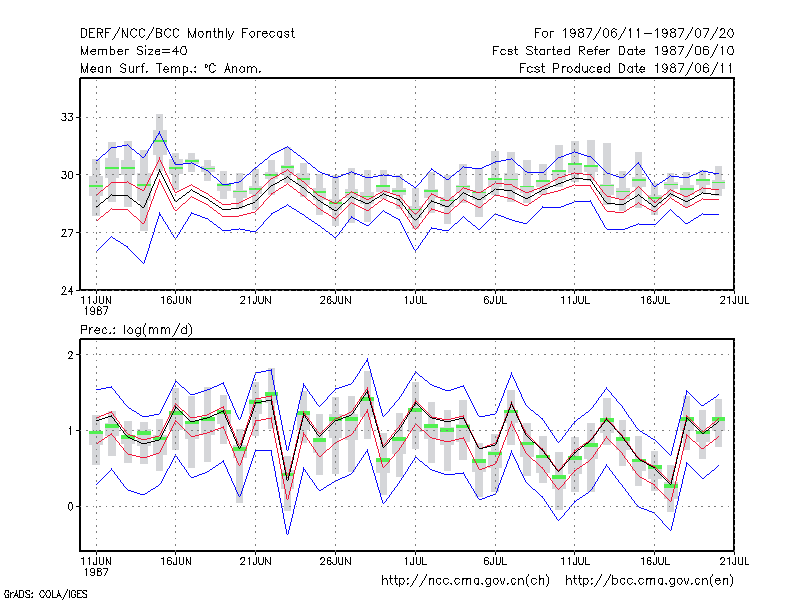Click the http://ncc.cma.gov.cn(ch) link
The width and height of the screenshot is (800, 600).
[465, 581]
